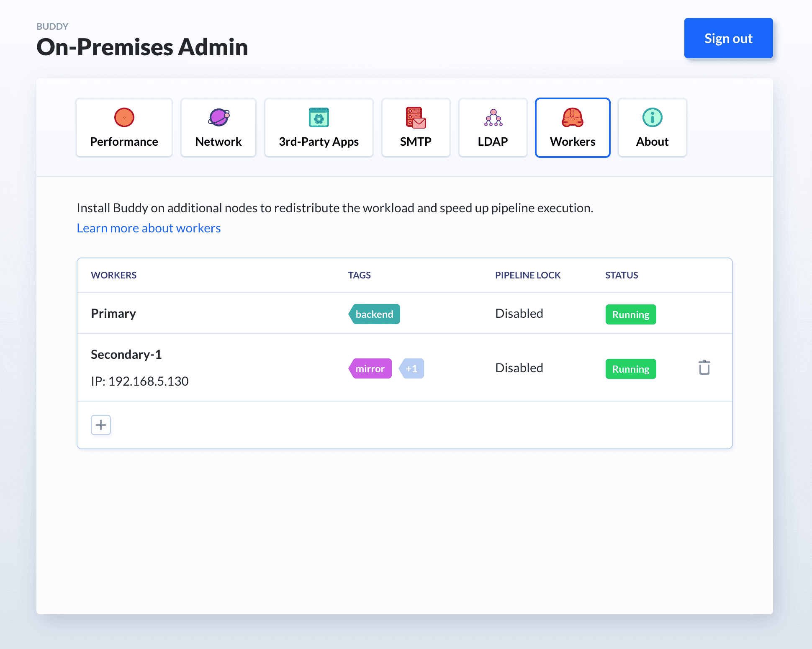Image resolution: width=812 pixels, height=649 pixels.
Task: Click the backend tag on Primary worker
Action: pos(374,314)
